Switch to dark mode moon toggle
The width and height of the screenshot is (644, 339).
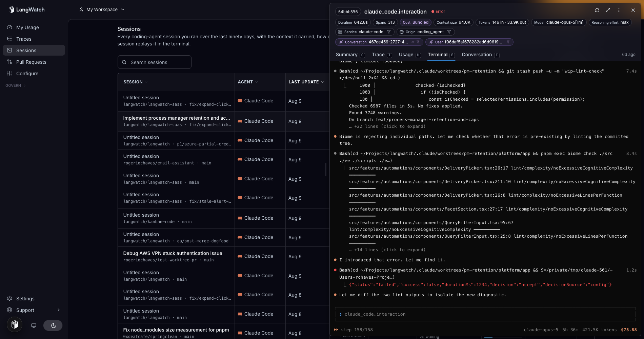[53, 325]
